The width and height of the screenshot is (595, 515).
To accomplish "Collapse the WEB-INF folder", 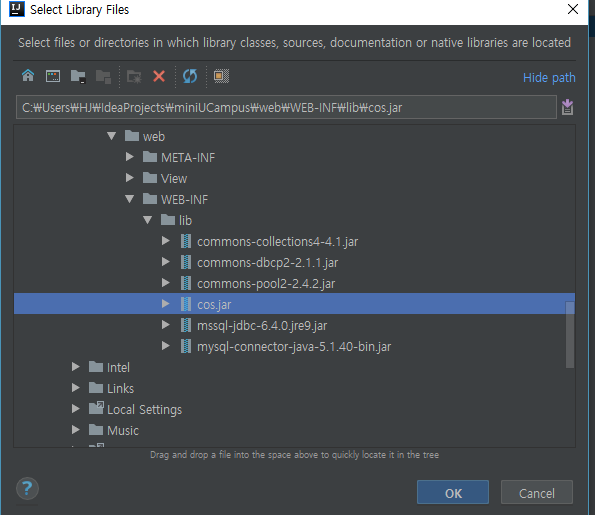I will [129, 199].
